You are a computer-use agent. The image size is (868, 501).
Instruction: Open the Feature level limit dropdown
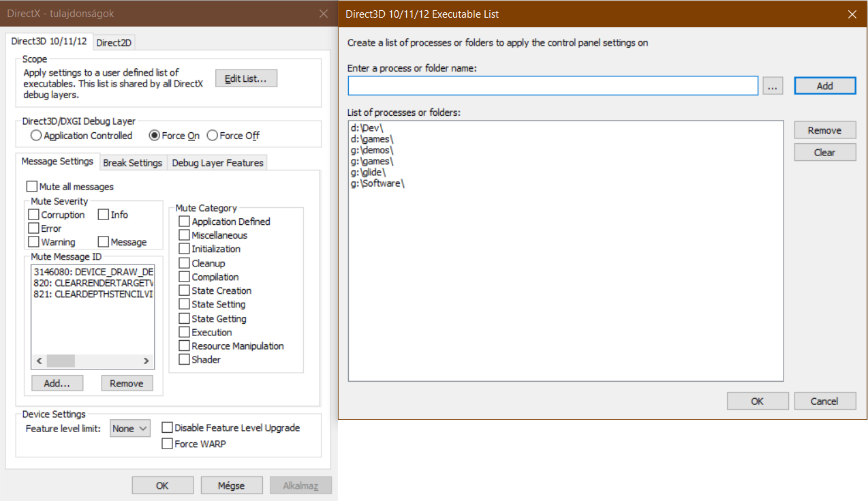click(x=130, y=429)
